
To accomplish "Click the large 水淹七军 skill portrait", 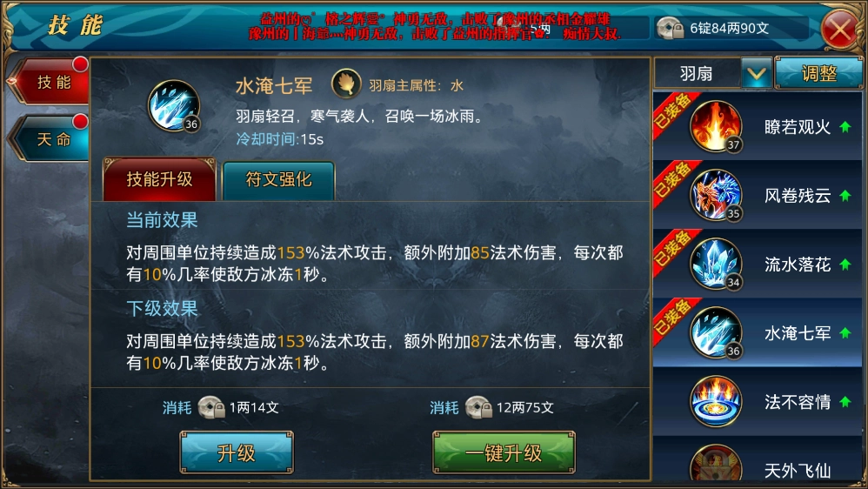I will click(174, 106).
